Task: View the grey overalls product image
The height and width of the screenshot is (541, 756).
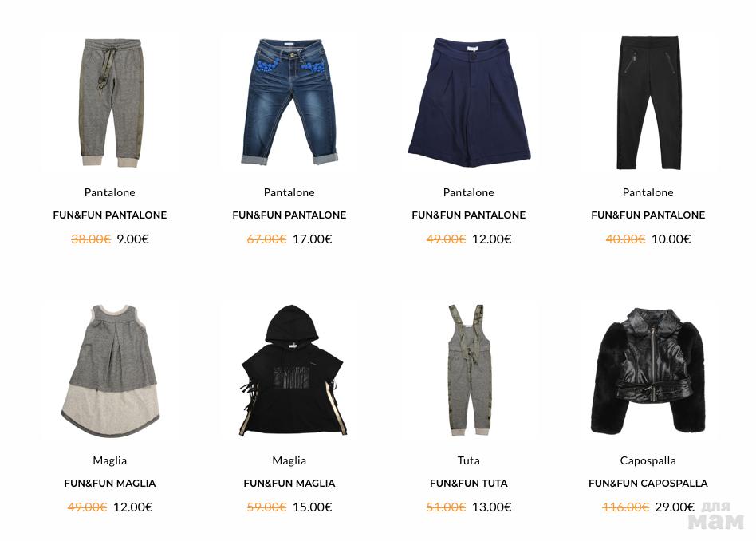Action: coord(469,370)
